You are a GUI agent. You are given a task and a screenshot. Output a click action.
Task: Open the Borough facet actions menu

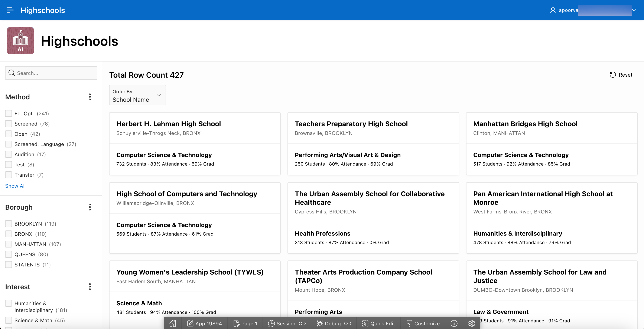point(90,207)
